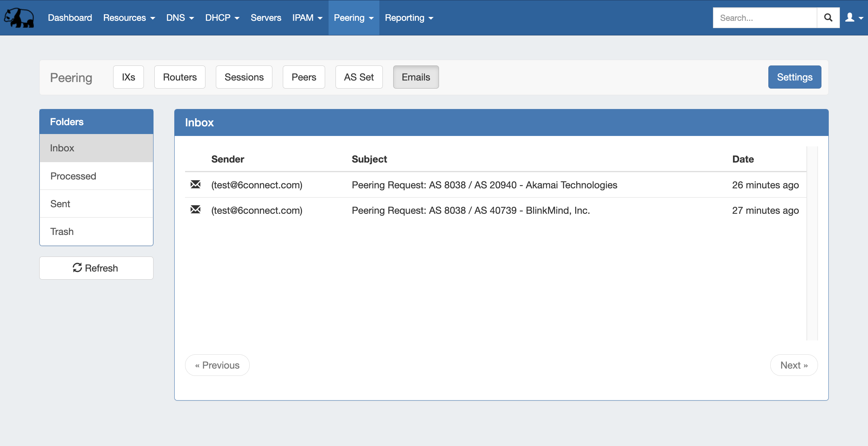
Task: Expand the DNS dropdown menu
Action: tap(180, 18)
